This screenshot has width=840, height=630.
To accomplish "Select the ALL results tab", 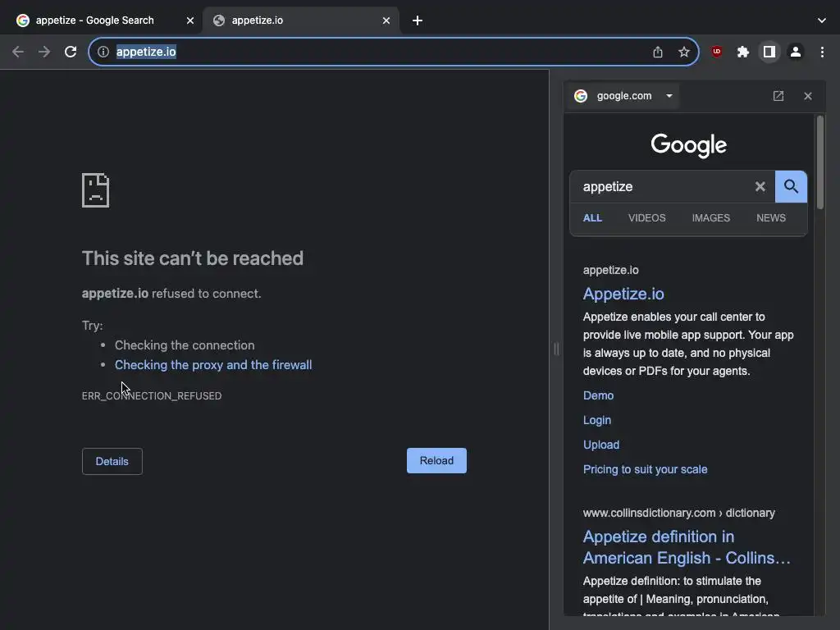I will coord(592,218).
